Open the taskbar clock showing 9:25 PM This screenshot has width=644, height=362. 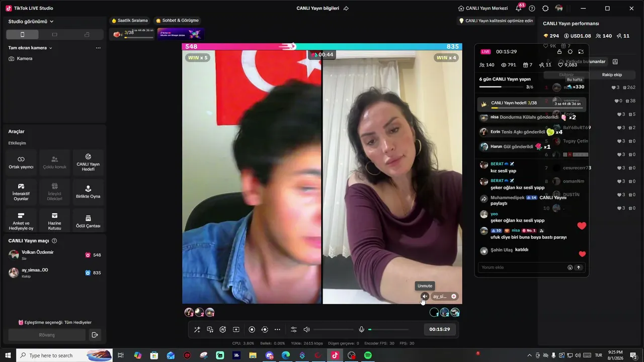coord(615,355)
